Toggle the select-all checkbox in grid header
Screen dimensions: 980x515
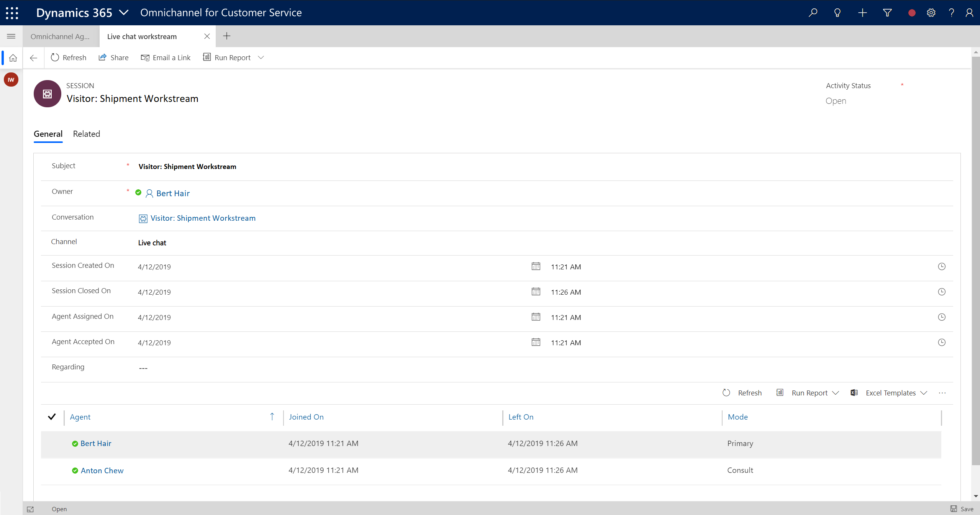52,416
